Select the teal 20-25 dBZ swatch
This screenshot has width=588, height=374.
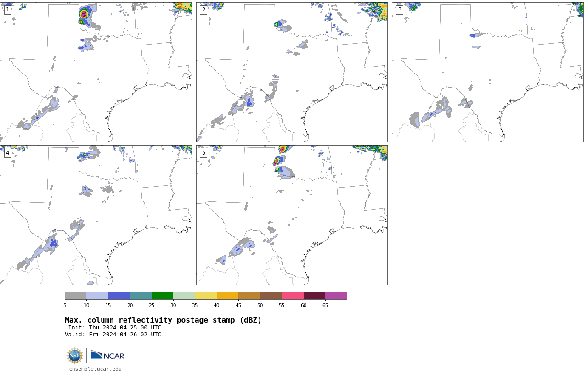tap(141, 296)
